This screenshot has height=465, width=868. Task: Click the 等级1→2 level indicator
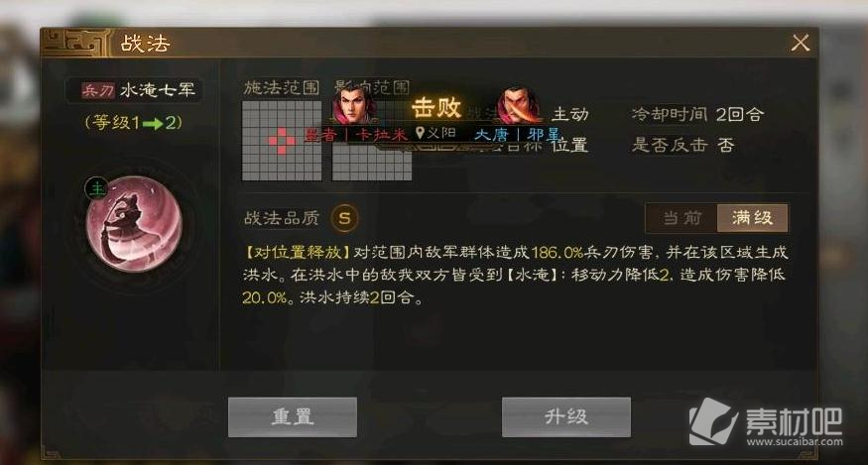pos(133,122)
